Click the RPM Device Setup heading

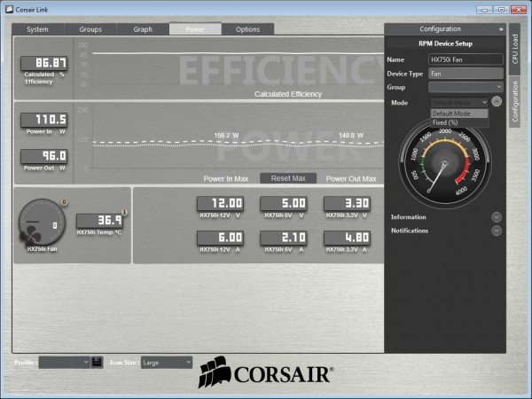click(x=445, y=43)
